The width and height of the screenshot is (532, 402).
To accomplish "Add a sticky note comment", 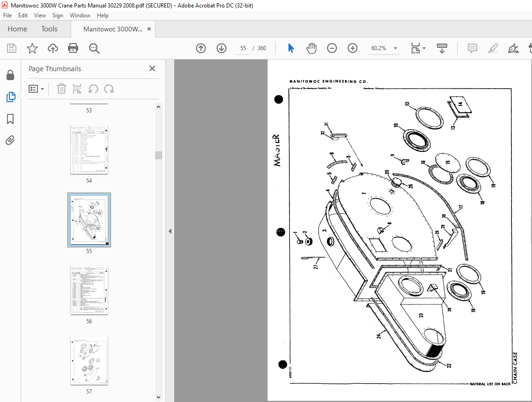I will coord(472,48).
